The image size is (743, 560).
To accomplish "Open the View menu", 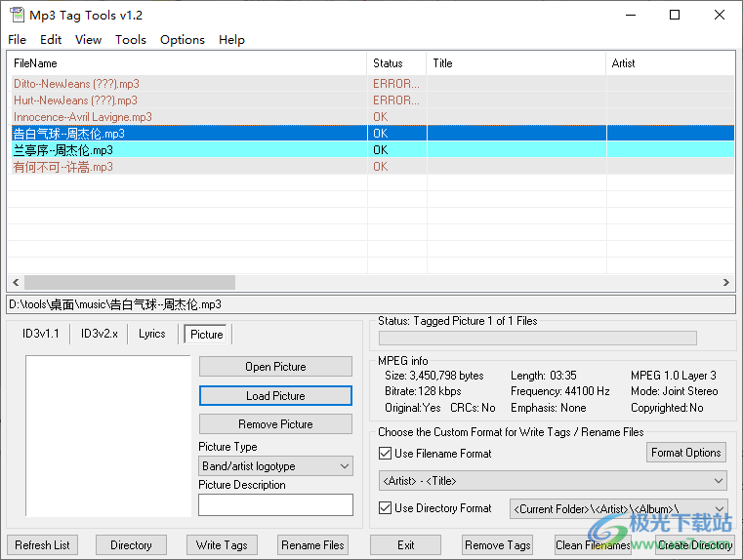I will (x=88, y=40).
